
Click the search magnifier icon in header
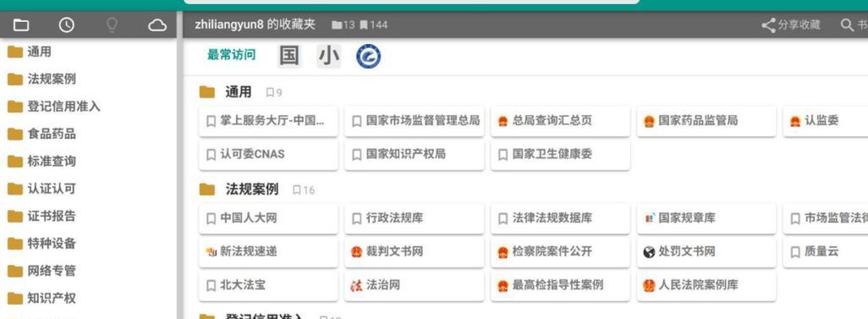[847, 25]
